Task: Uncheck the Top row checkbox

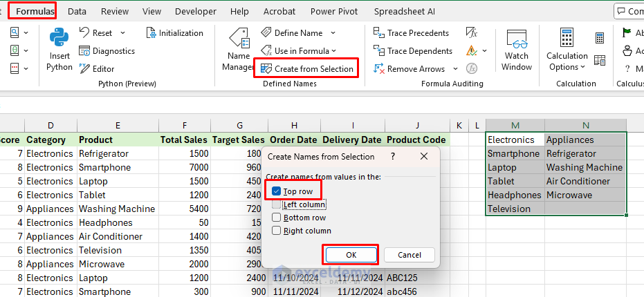Action: point(277,191)
